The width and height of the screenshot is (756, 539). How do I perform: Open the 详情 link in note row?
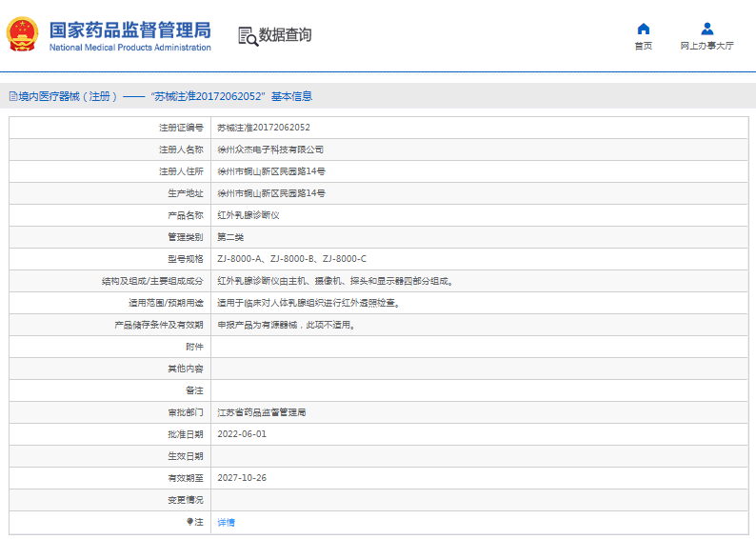pyautogui.click(x=226, y=522)
